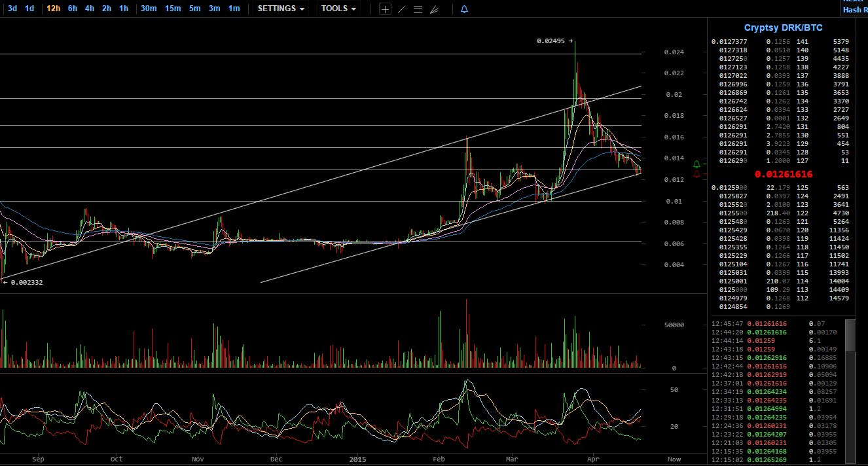Image resolution: width=868 pixels, height=466 pixels.
Task: Select the fan lines drawing tool
Action: coord(434,9)
